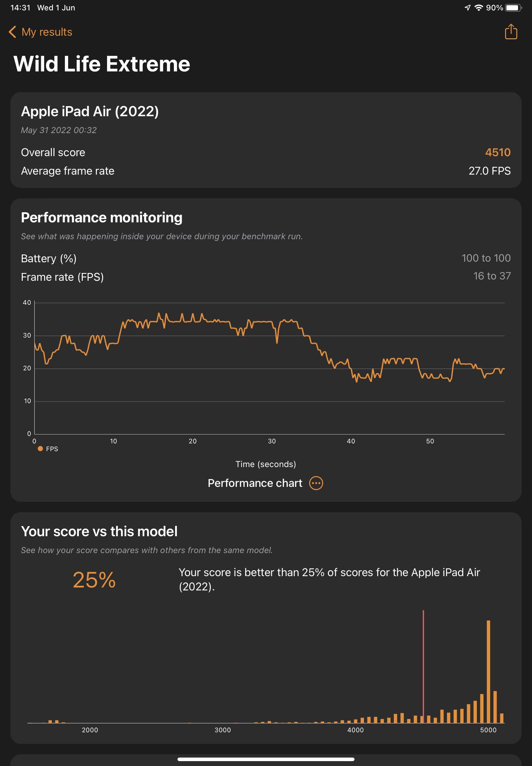This screenshot has width=532, height=766.
Task: Tap the share icon in the header
Action: point(511,32)
